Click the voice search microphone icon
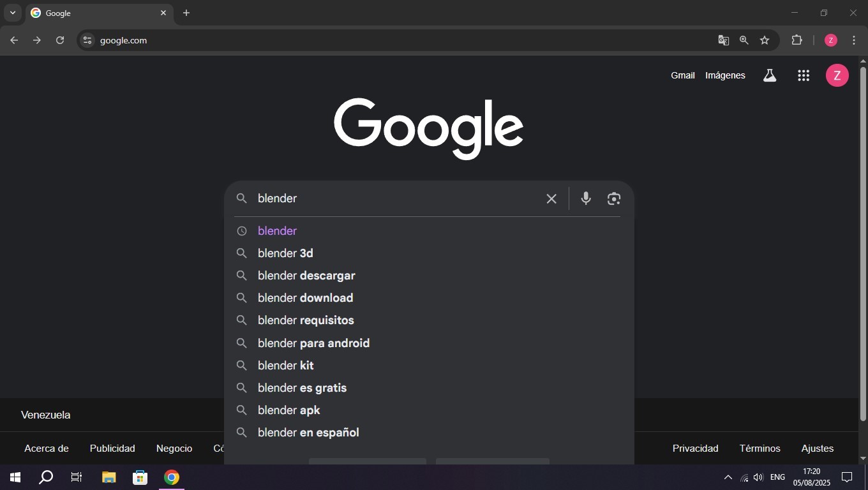The width and height of the screenshot is (868, 490). (586, 198)
